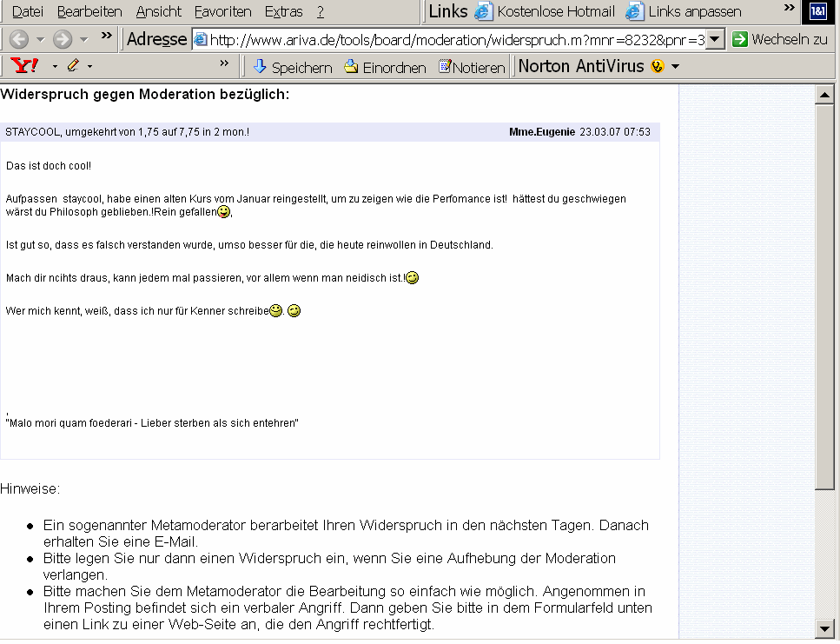840x644 pixels.
Task: Click inside the Adresse URL field
Action: [x=434, y=40]
